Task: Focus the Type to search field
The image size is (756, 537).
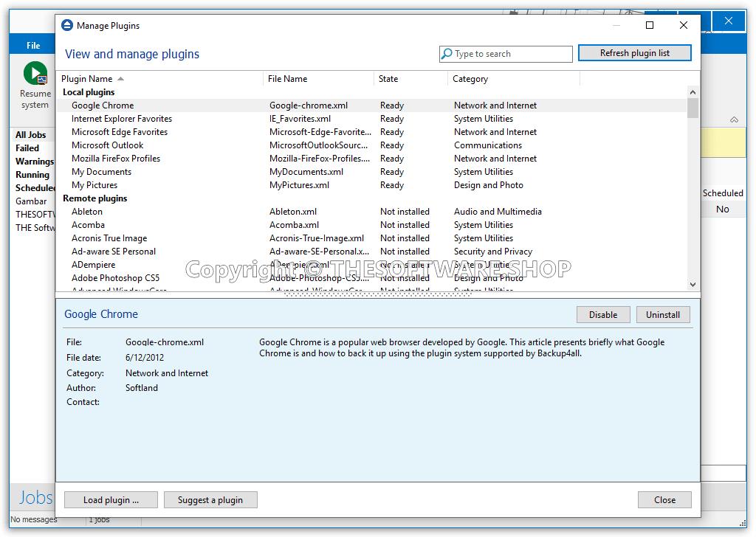Action: [506, 54]
